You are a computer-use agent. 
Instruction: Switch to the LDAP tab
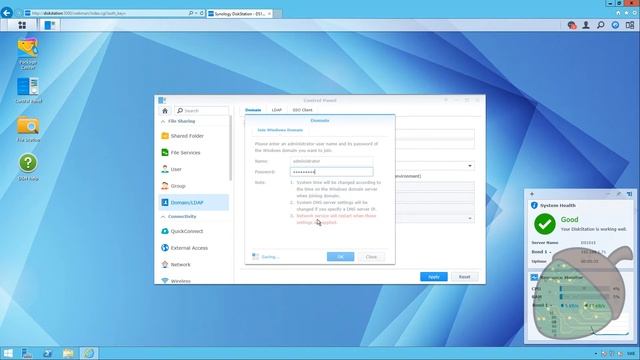[277, 110]
